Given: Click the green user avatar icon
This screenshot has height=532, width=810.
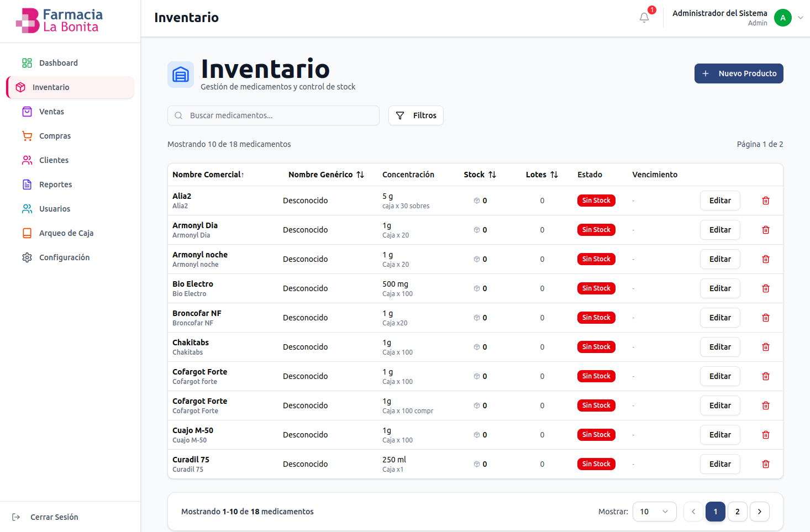Looking at the screenshot, I should pyautogui.click(x=782, y=18).
